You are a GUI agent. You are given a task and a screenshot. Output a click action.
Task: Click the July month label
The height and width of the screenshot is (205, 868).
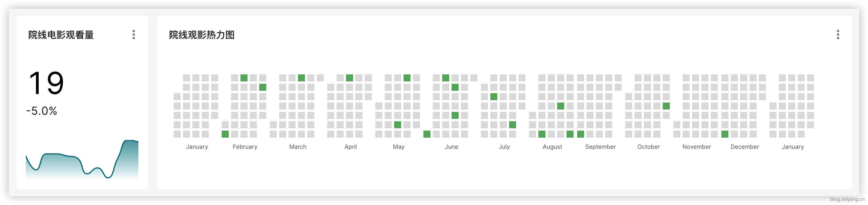click(504, 147)
